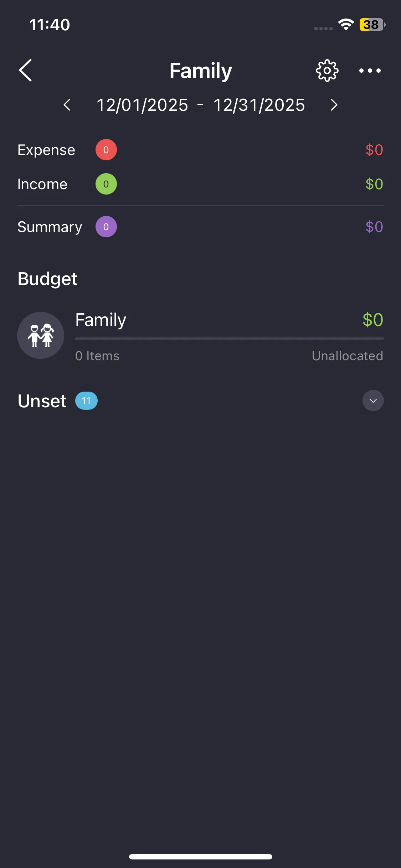Viewport: 401px width, 868px height.
Task: Open the Expense row
Action: click(46, 150)
